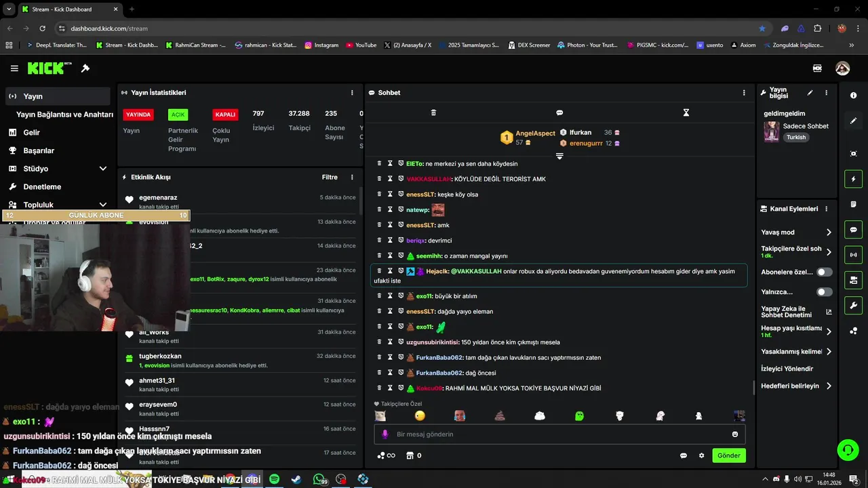868x488 pixels.
Task: Toggle the Yalnızca switch
Action: tap(825, 292)
